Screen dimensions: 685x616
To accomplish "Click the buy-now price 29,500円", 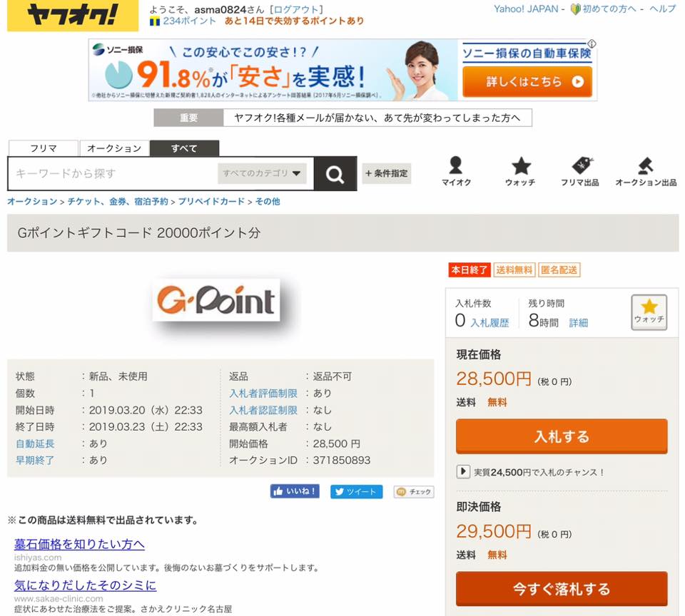I will tap(494, 531).
